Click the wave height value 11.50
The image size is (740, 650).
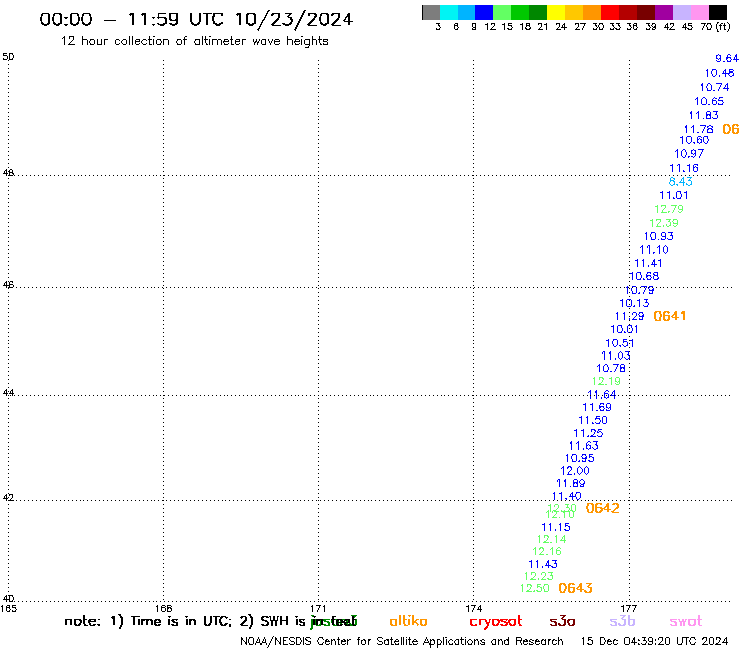[593, 420]
